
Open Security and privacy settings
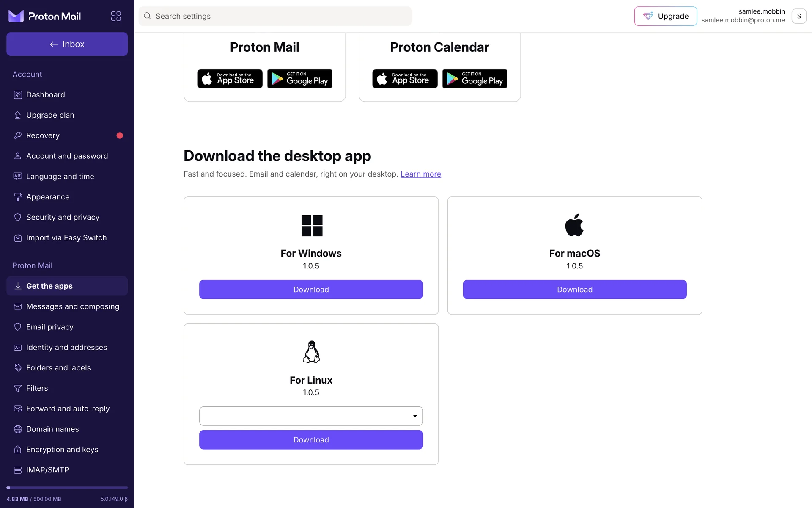pos(63,217)
